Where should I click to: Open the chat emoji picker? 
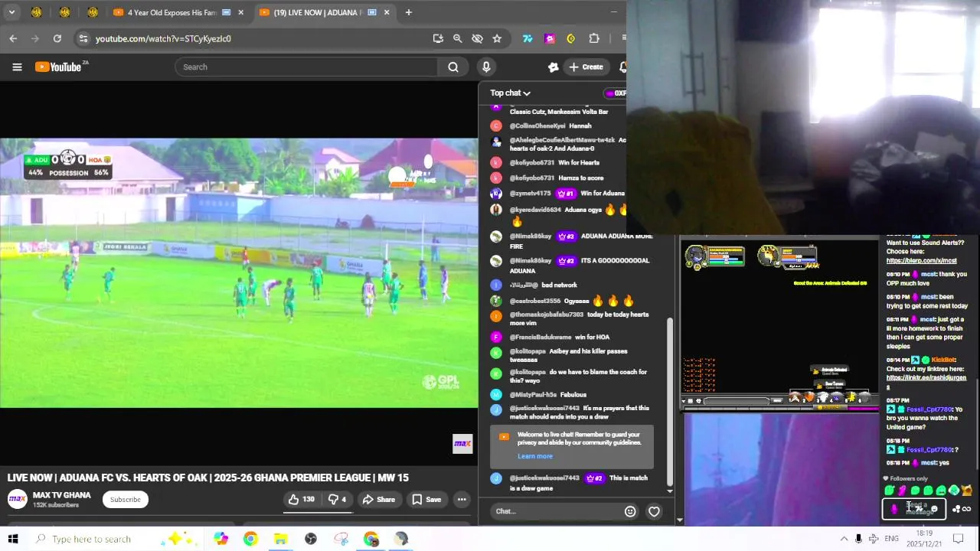coord(630,511)
